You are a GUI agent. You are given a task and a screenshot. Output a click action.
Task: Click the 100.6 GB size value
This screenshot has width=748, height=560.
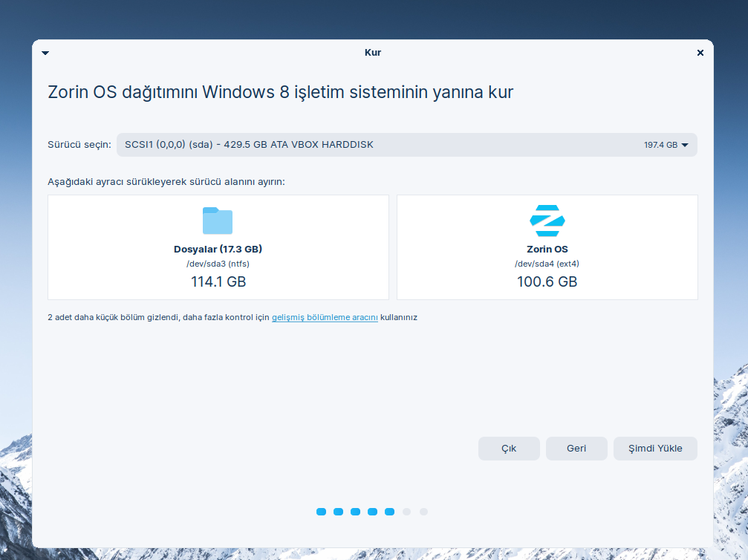(547, 282)
